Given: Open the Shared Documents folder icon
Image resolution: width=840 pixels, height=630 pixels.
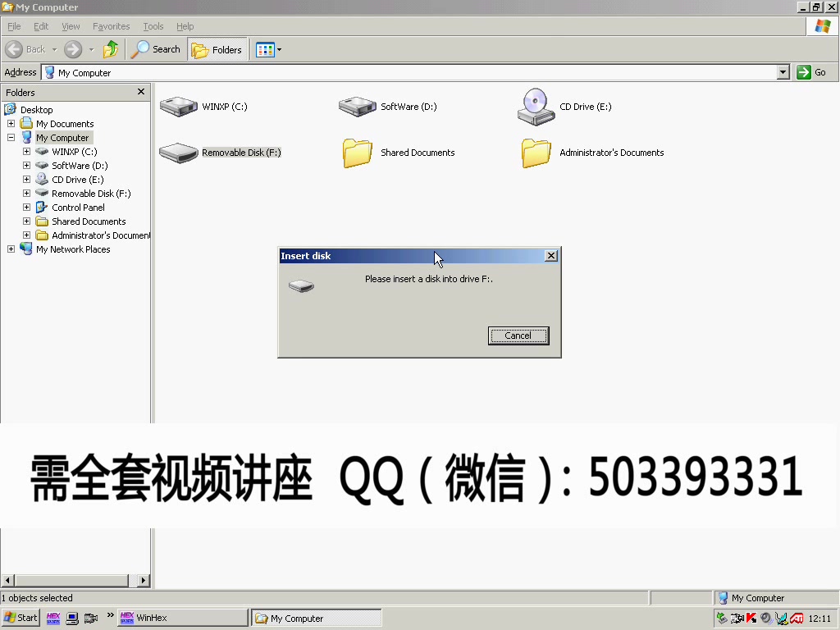Looking at the screenshot, I should tap(357, 153).
